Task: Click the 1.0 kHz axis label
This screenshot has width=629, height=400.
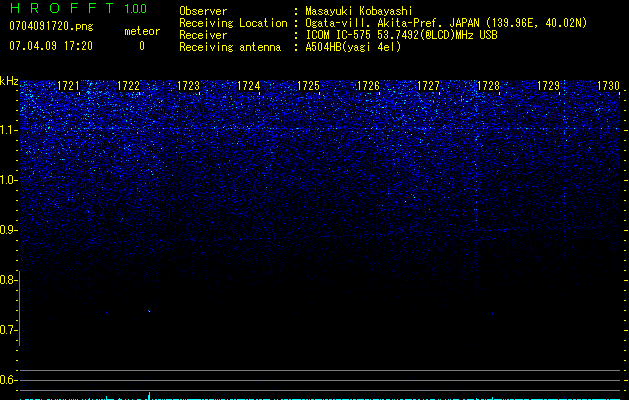Action: click(x=9, y=180)
